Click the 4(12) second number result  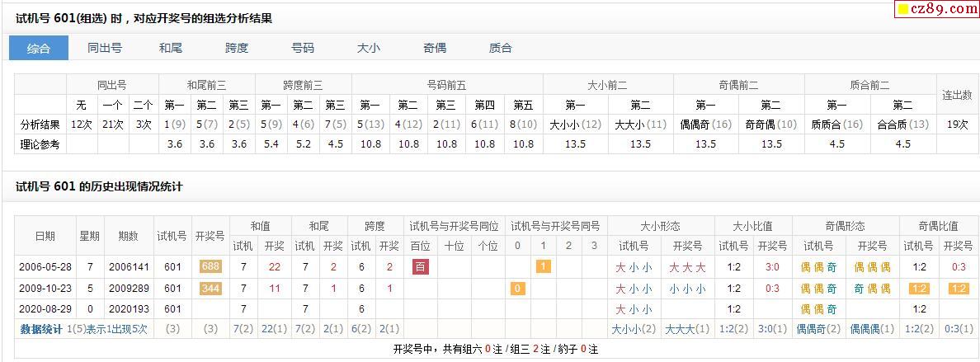tap(408, 125)
